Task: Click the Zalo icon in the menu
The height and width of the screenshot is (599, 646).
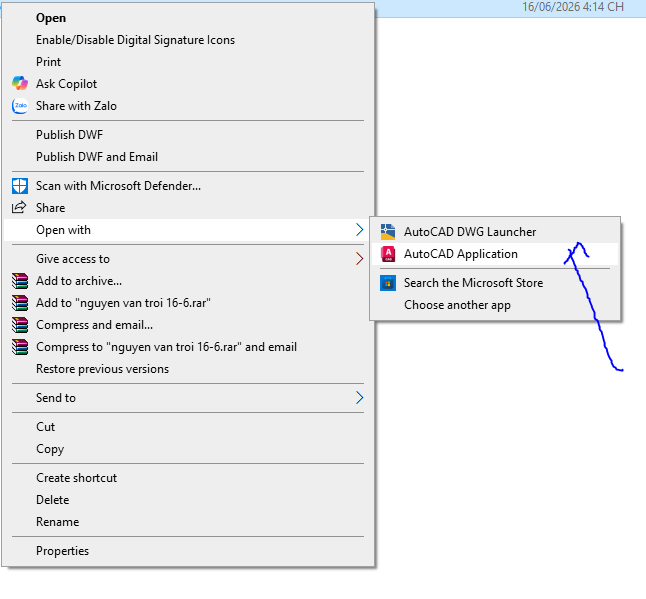Action: click(x=20, y=105)
